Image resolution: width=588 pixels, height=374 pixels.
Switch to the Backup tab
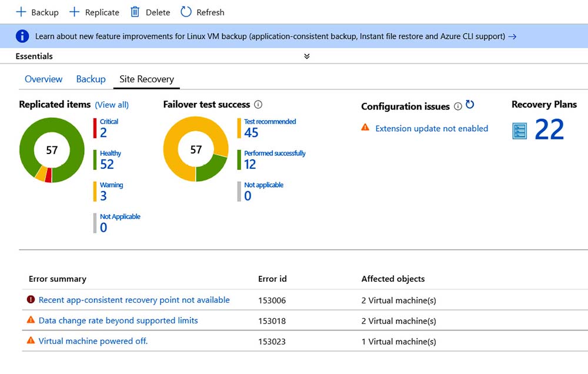click(x=91, y=79)
